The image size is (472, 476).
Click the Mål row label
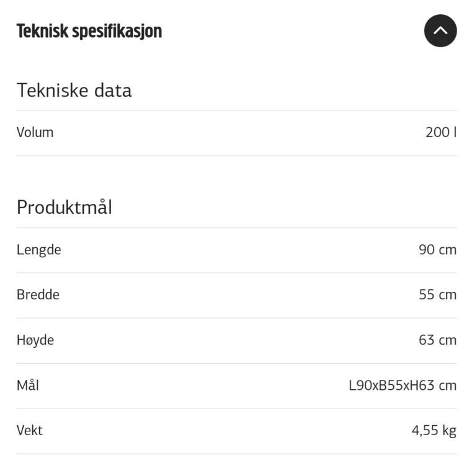click(x=28, y=385)
